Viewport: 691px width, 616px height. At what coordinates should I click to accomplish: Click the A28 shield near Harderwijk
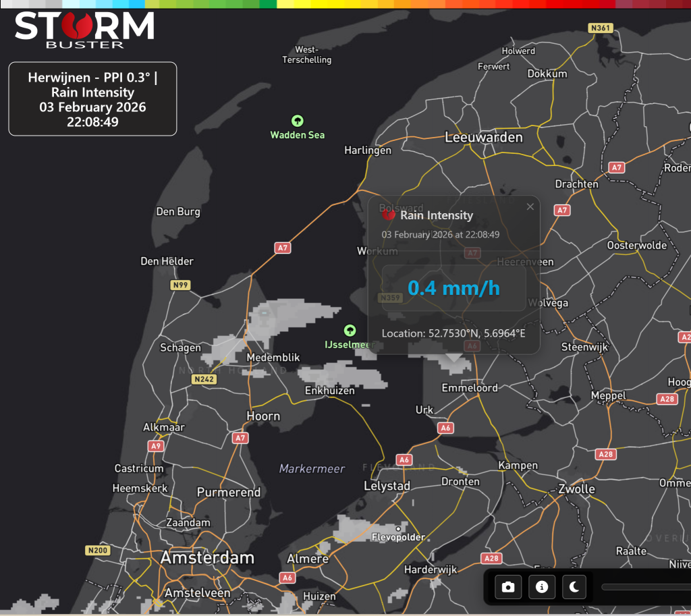[491, 558]
